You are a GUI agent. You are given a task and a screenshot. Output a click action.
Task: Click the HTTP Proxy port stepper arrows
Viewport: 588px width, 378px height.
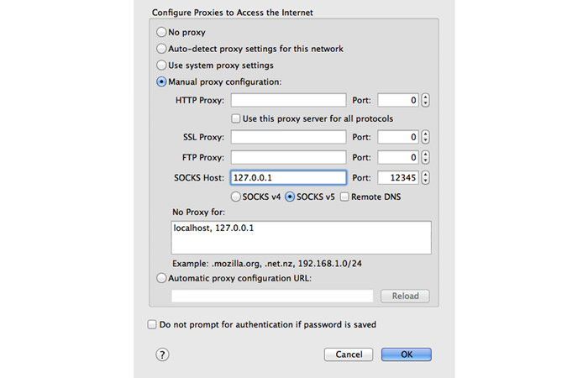coord(425,100)
